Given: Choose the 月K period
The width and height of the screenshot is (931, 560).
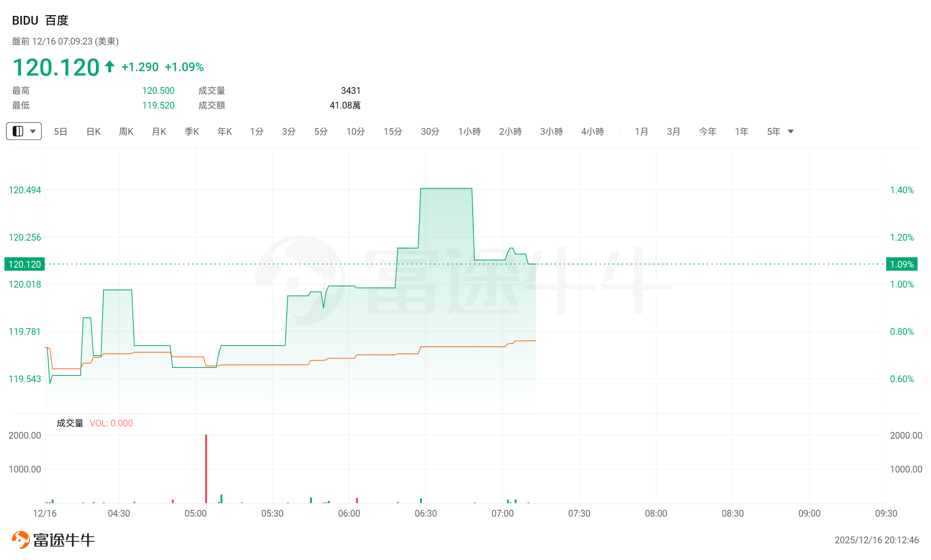Looking at the screenshot, I should (x=159, y=131).
